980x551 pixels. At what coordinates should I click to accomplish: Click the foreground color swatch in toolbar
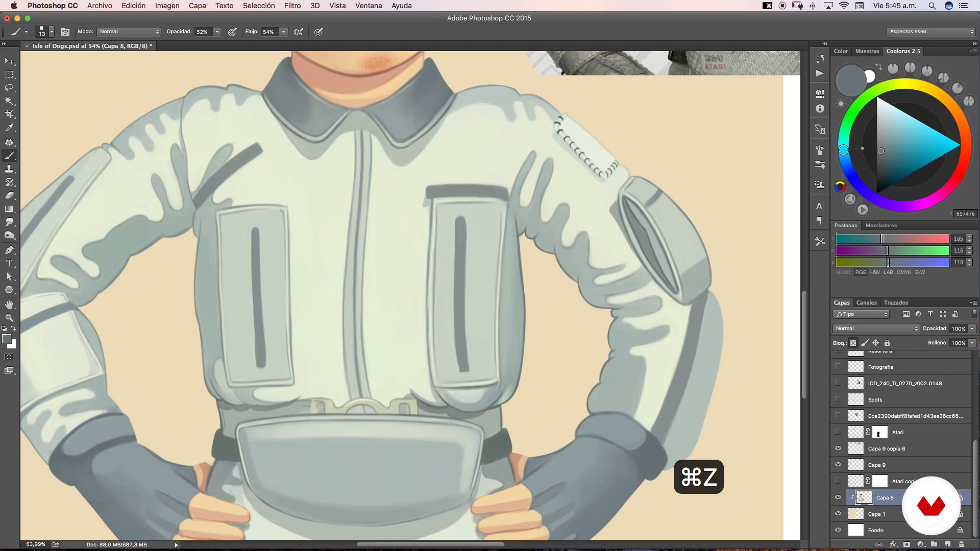point(7,339)
